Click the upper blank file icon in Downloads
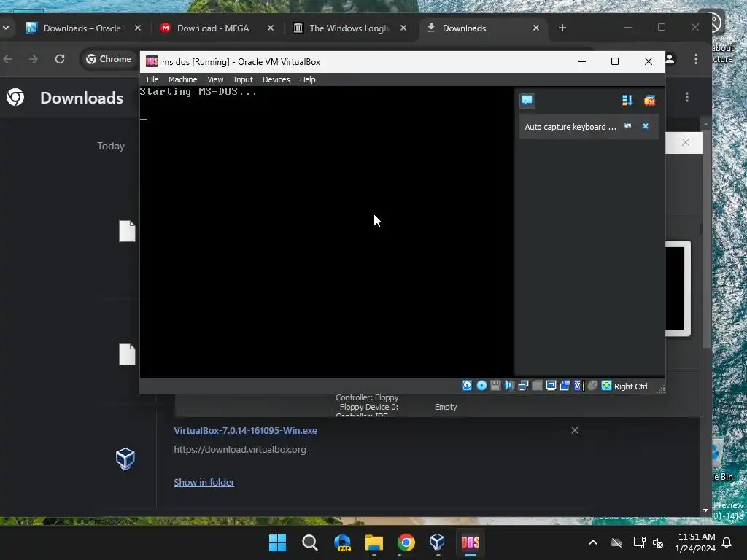Screen dimensions: 747x560 tap(127, 231)
